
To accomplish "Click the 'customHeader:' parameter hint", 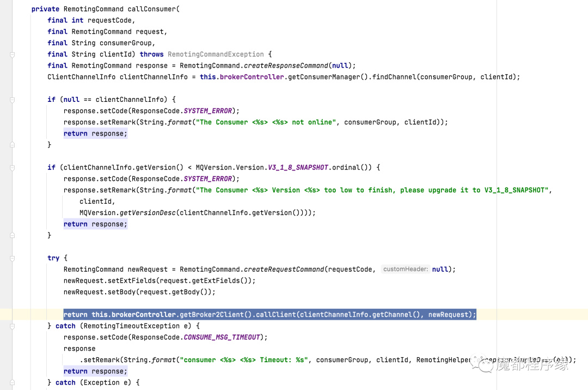I will [406, 269].
